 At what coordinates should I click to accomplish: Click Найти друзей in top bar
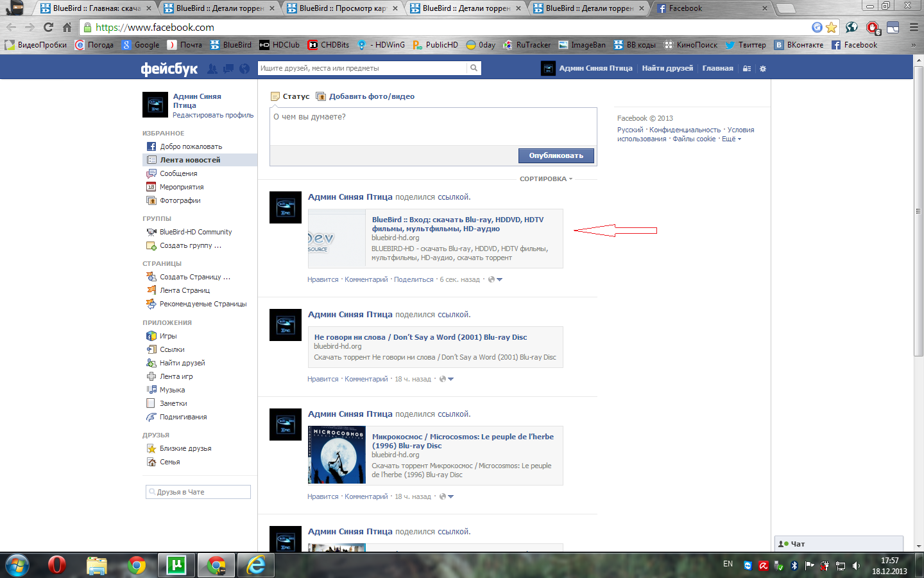(x=667, y=68)
